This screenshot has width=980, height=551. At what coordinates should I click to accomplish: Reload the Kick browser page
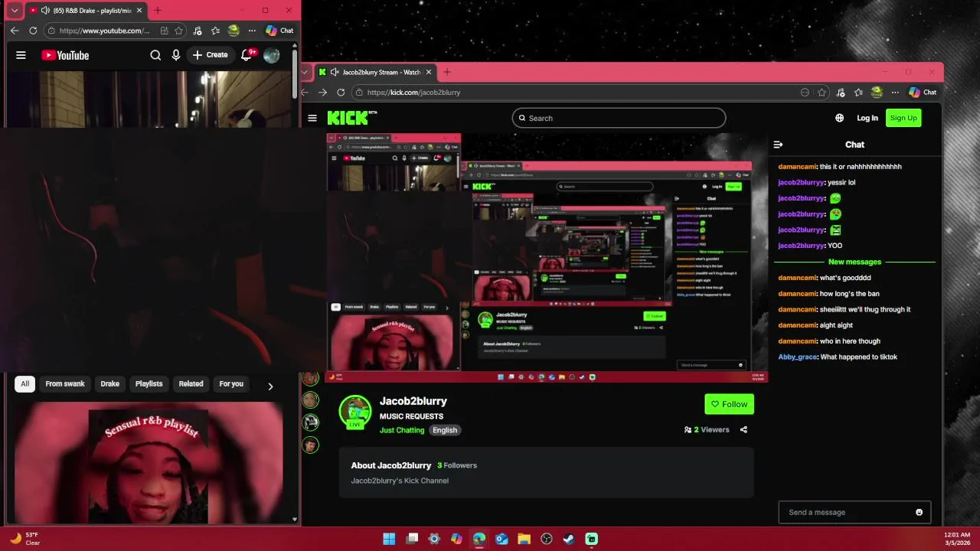click(x=341, y=93)
